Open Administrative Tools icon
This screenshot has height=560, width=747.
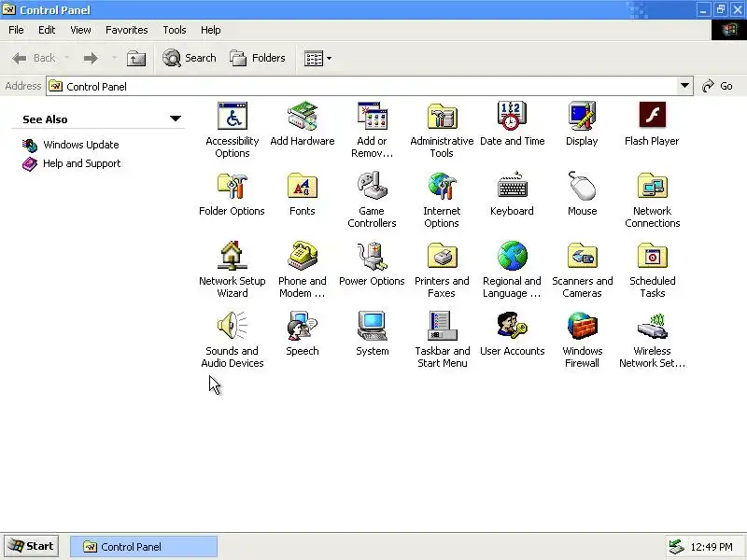tap(442, 116)
